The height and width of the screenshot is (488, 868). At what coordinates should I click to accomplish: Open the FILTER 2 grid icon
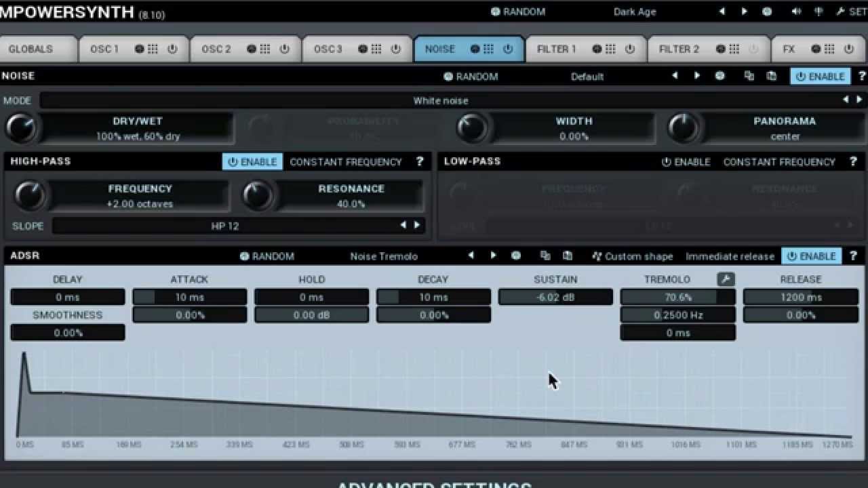734,49
